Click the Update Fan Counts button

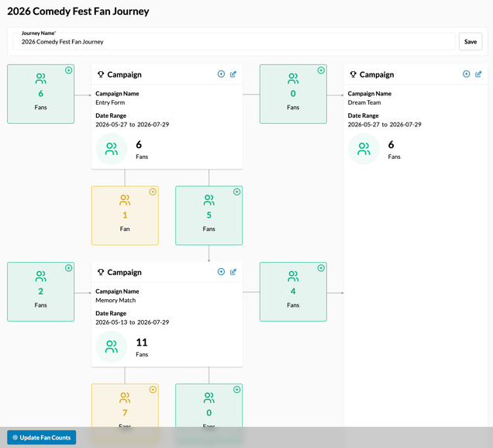click(x=42, y=437)
